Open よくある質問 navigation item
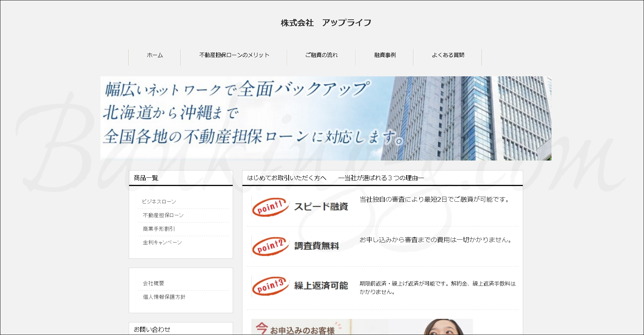 (x=448, y=55)
